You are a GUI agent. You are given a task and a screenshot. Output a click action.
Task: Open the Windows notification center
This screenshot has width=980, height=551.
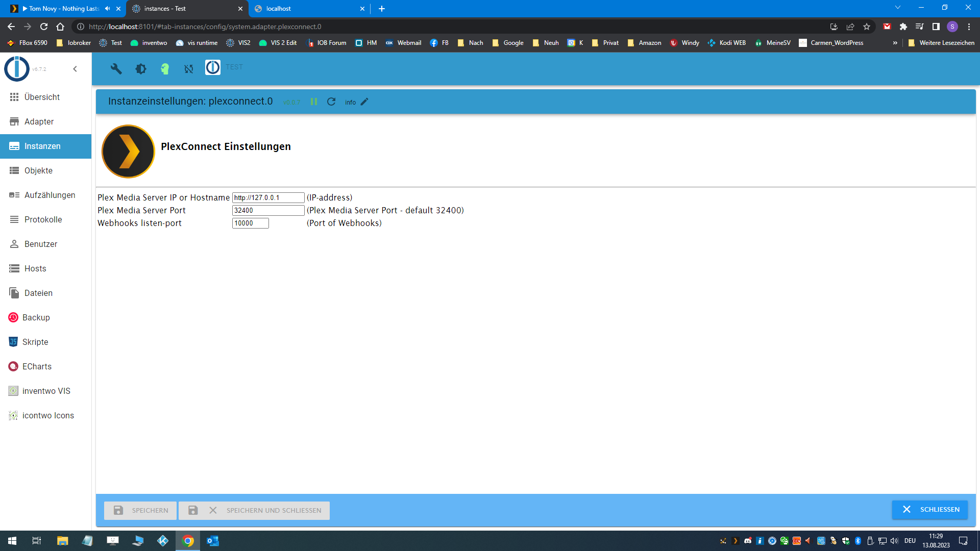click(x=963, y=541)
